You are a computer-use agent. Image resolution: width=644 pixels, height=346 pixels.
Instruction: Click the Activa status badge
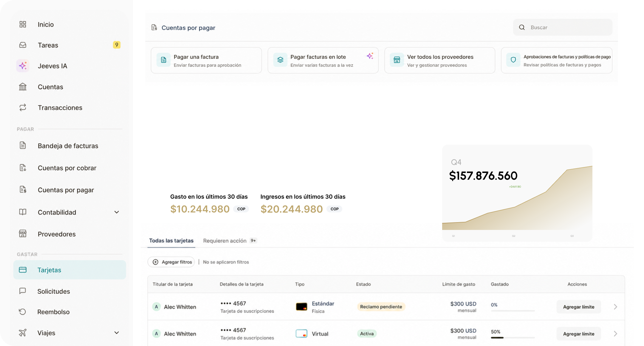(x=367, y=333)
